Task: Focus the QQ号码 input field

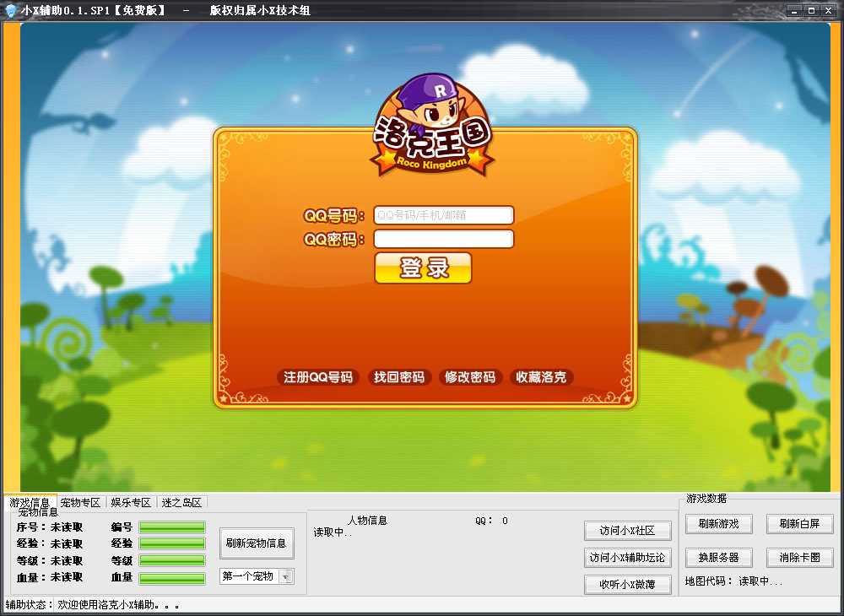Action: [x=444, y=215]
